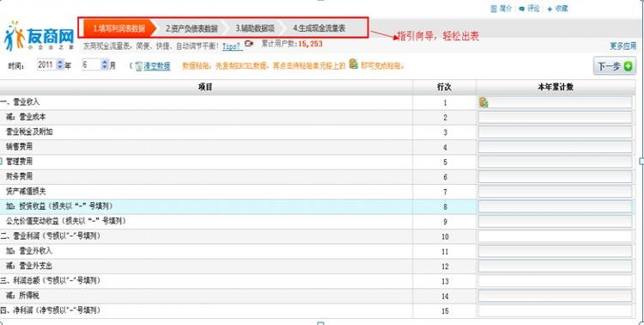The image size is (644, 325).
Task: Click the 财务费用 row label
Action: pyautogui.click(x=19, y=176)
